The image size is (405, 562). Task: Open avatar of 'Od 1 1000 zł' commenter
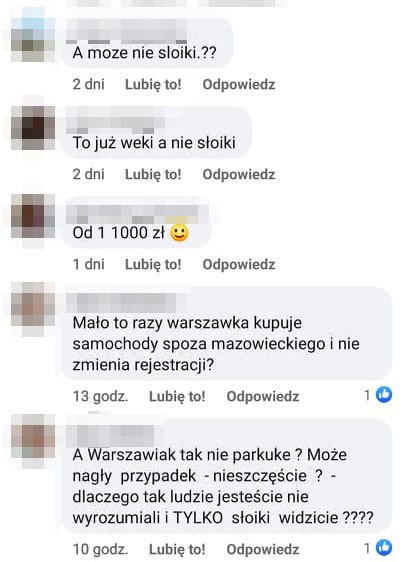[x=33, y=216]
